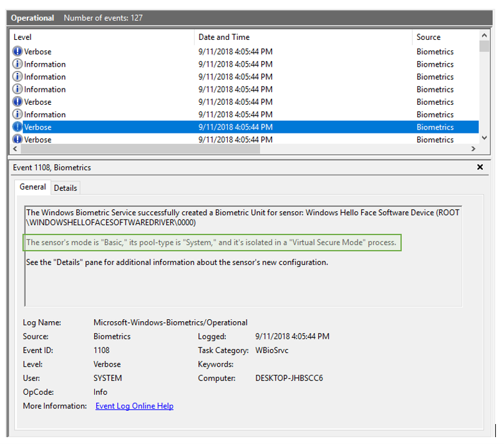This screenshot has width=504, height=444.
Task: Click the Verbose level icon on the first event row
Action: click(x=18, y=51)
